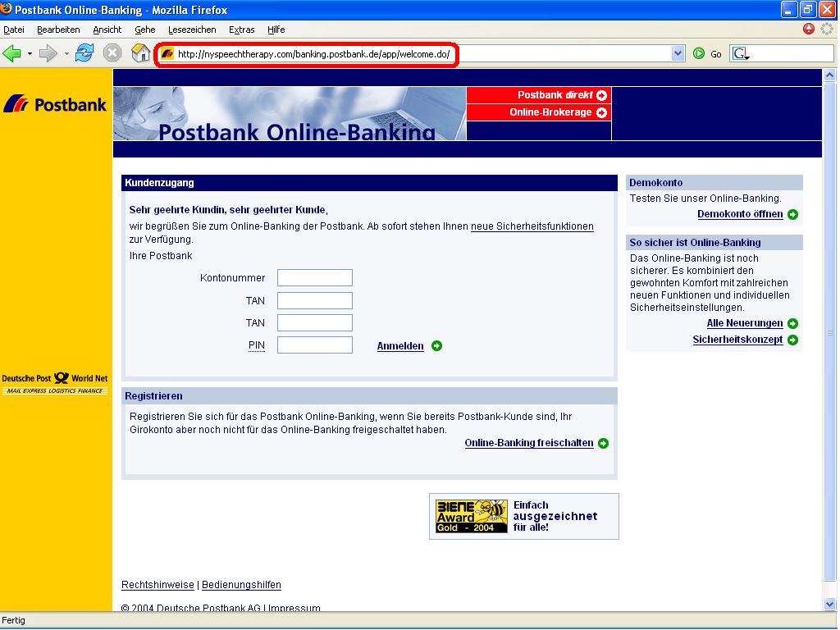Click the second TAN input field
Viewport: 840px width, 630px height.
click(x=315, y=323)
